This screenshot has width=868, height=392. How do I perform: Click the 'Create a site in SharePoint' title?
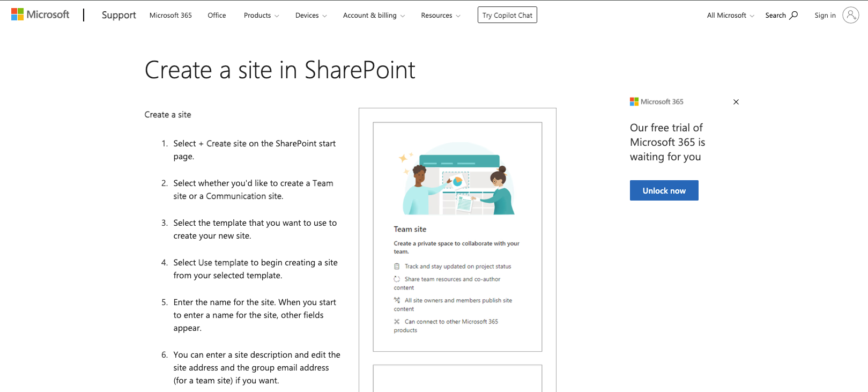point(280,70)
